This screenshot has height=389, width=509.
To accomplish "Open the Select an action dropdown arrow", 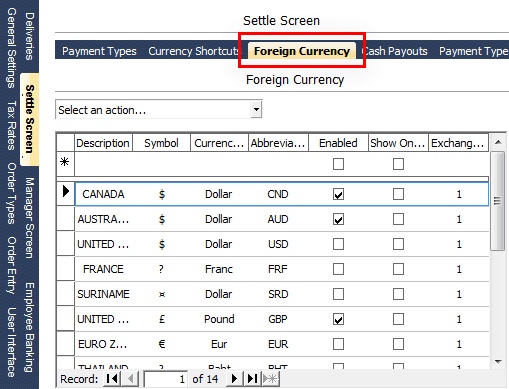I will (x=256, y=109).
